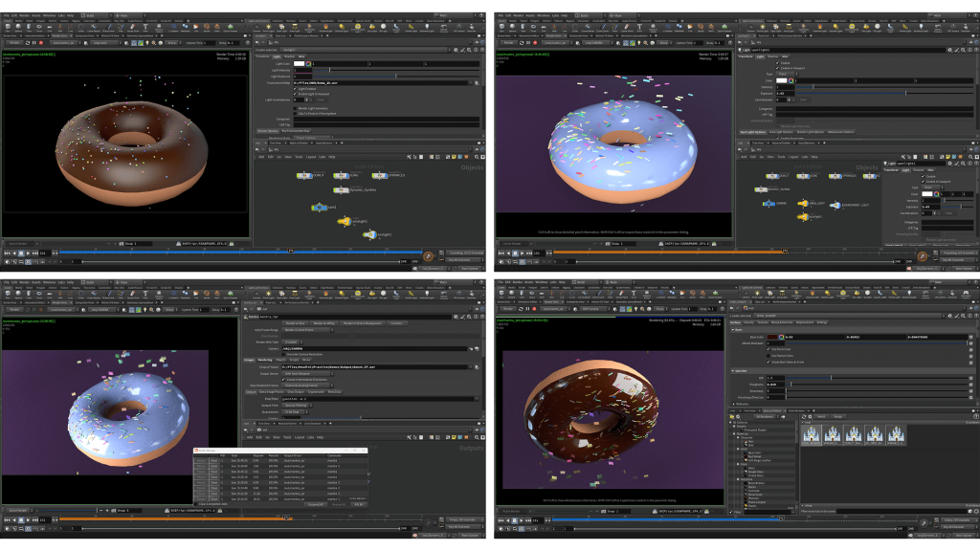Open light Type dropdown in top-right main parameters
This screenshot has height=551, width=980.
[786, 74]
